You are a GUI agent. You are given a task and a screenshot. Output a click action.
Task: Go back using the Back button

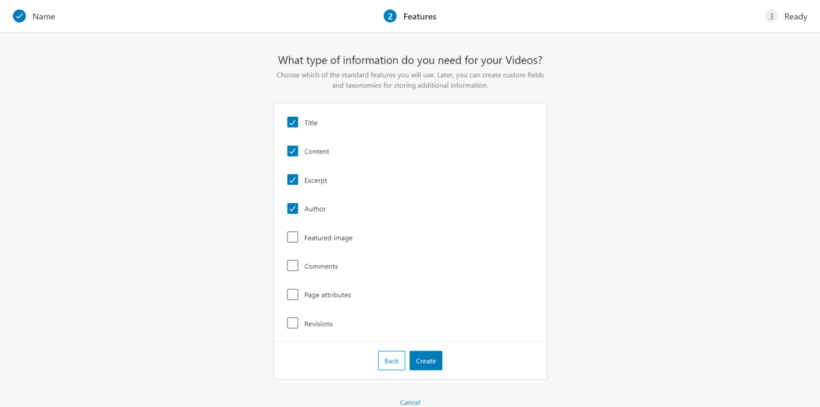[x=391, y=361]
